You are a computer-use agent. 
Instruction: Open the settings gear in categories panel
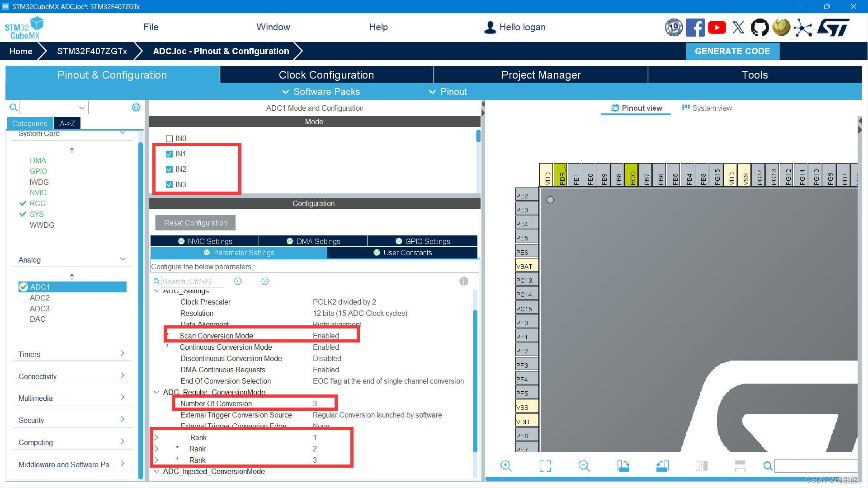click(x=136, y=108)
